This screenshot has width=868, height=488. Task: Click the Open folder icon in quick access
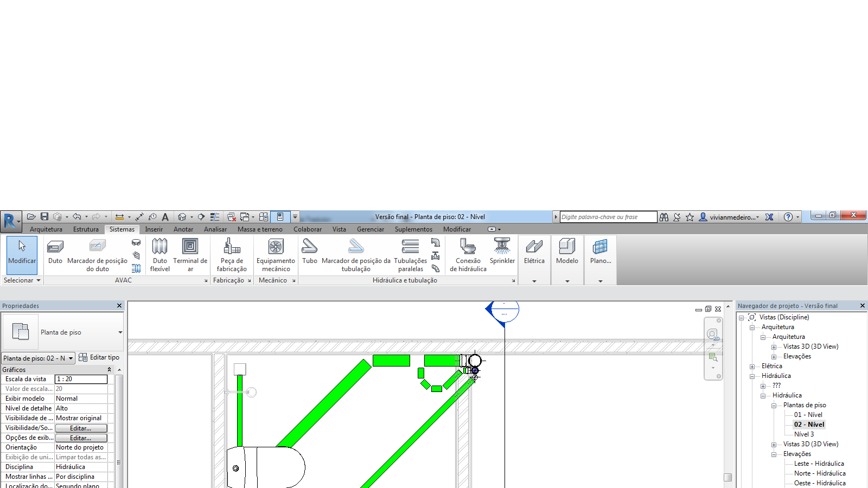point(31,217)
